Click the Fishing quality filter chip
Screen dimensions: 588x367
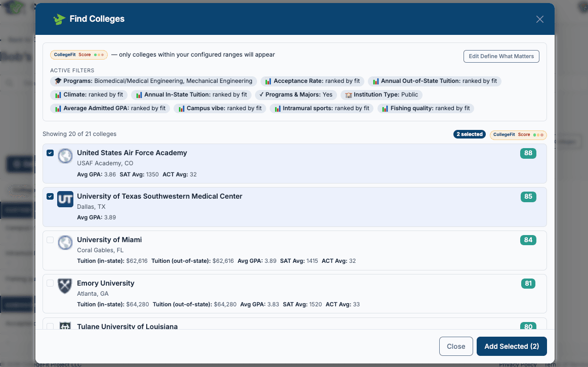point(426,108)
